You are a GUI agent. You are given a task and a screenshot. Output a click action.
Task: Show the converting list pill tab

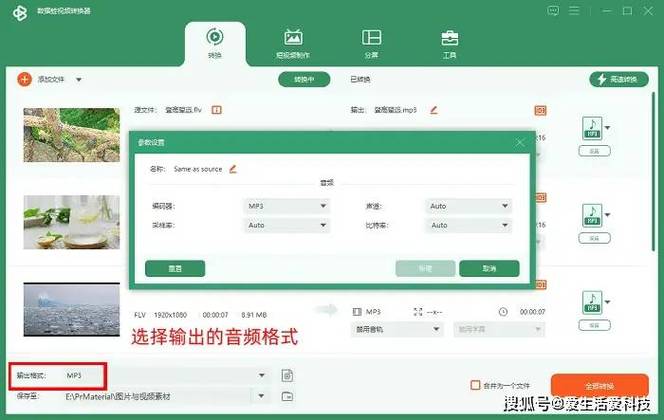click(x=304, y=79)
